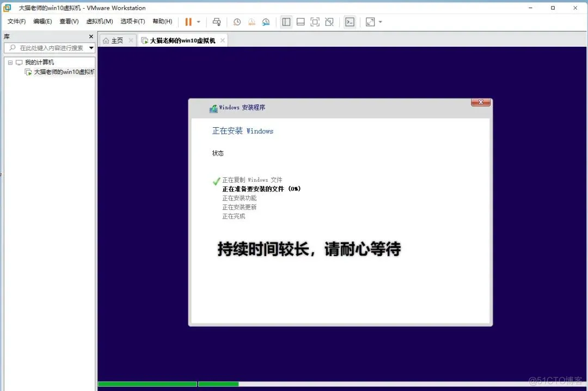Screen dimensions: 588x391
Task: Click the 库 panel title label
Action: [x=7, y=36]
